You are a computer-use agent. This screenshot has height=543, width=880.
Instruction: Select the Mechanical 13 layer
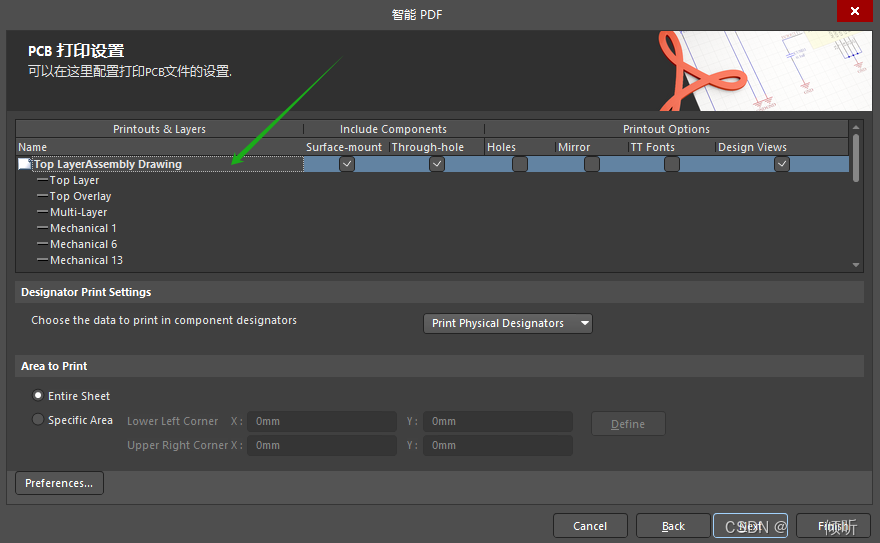tap(86, 260)
